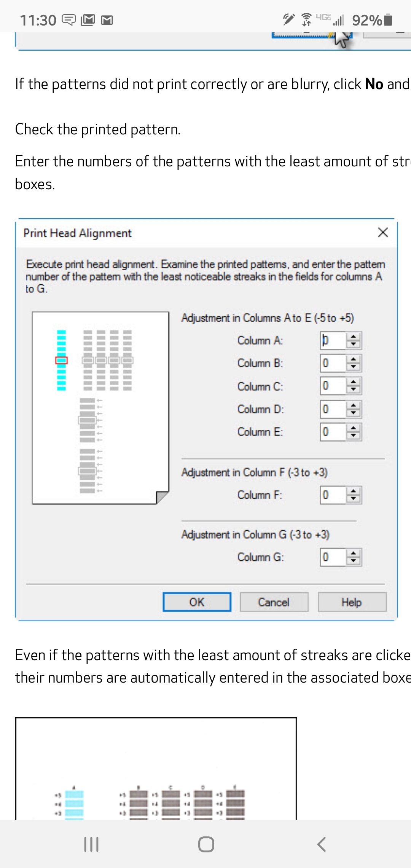Click the red-highlighted cyan pattern box

point(61,360)
